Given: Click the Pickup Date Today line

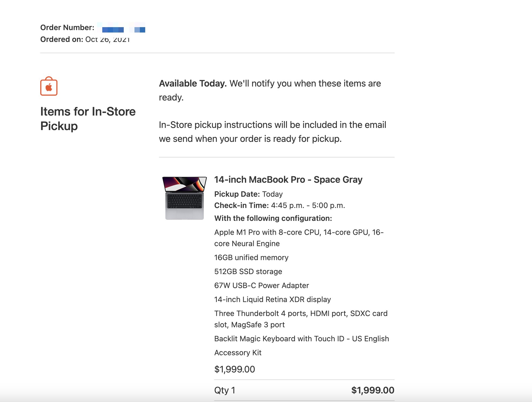Looking at the screenshot, I should tap(248, 194).
